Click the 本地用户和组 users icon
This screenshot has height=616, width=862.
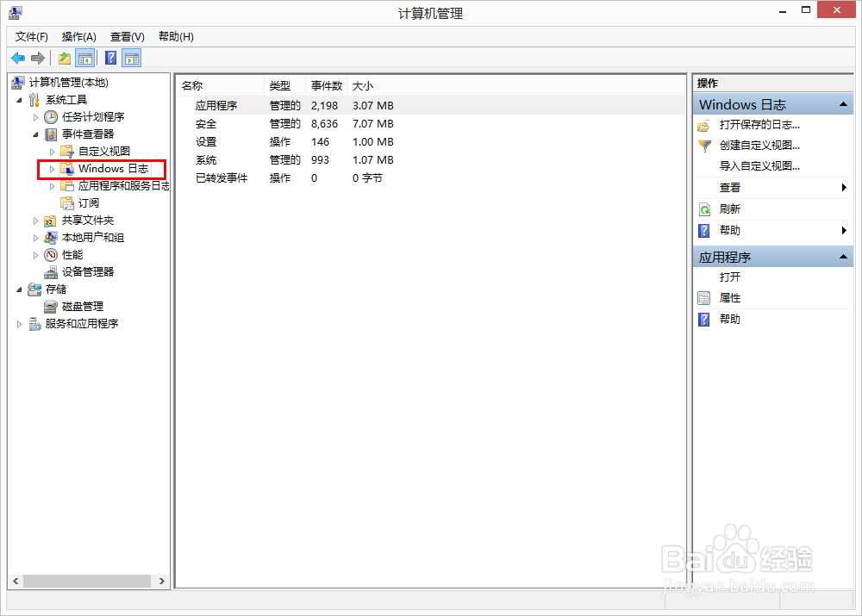pyautogui.click(x=51, y=238)
